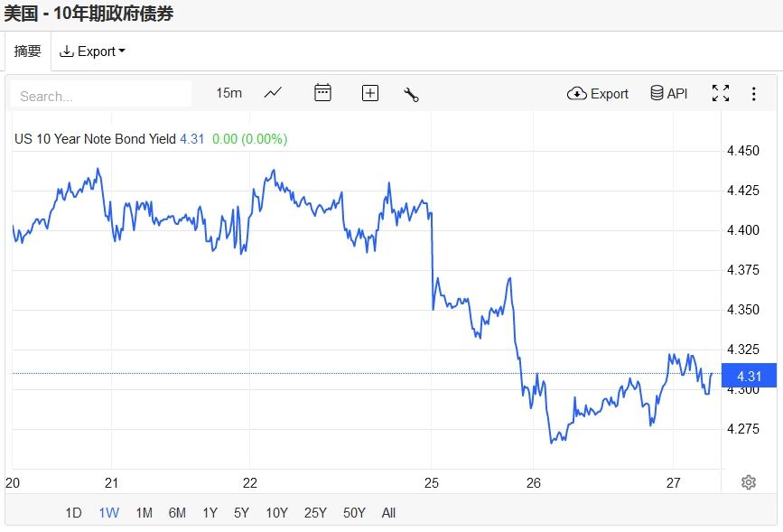Click the 4.31 current yield label

(x=750, y=377)
